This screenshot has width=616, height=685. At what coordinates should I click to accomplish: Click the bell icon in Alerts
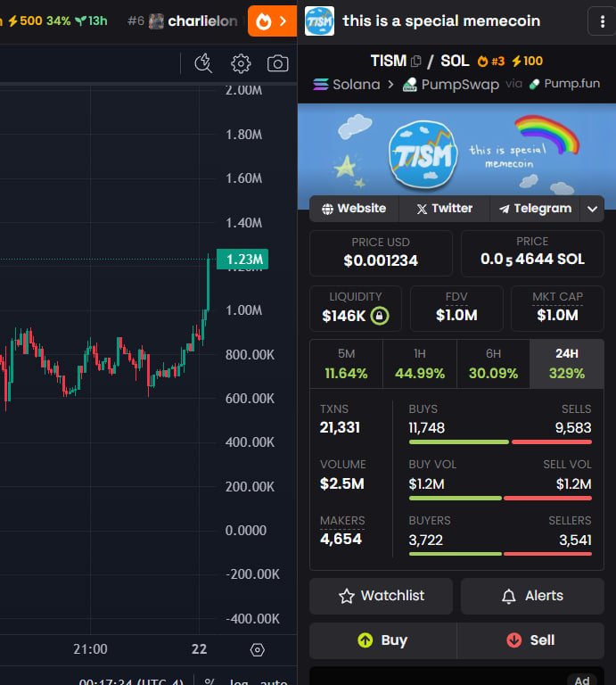click(x=509, y=596)
